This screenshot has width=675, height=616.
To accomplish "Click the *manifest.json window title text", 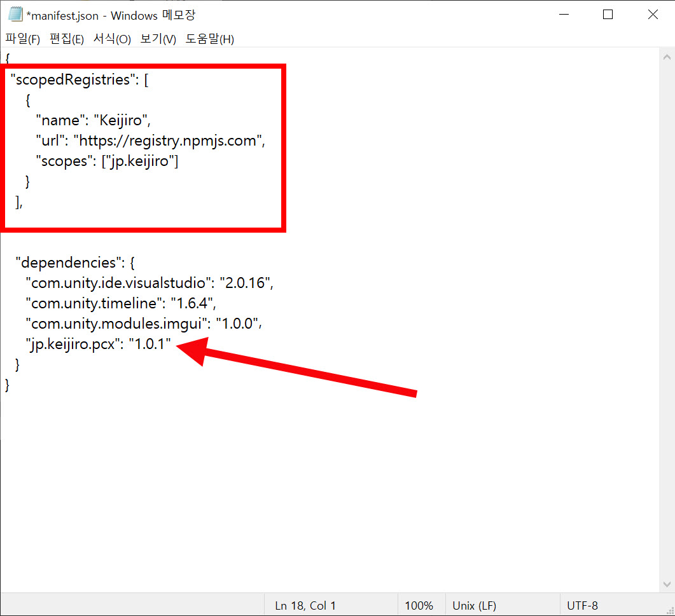I will coord(111,15).
